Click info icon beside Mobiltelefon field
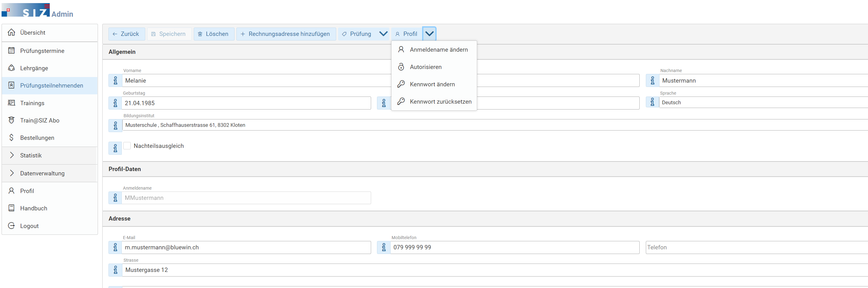The height and width of the screenshot is (288, 868). [x=384, y=247]
